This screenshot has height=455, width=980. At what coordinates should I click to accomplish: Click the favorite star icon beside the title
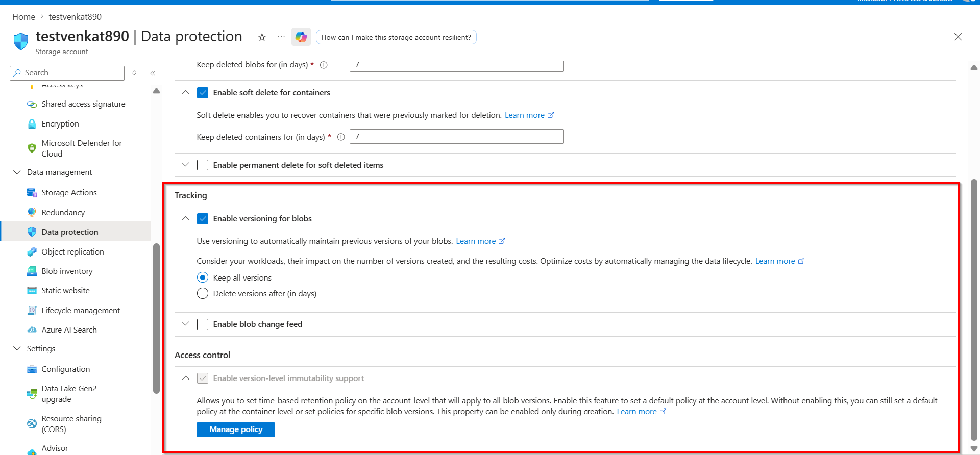[x=262, y=37]
